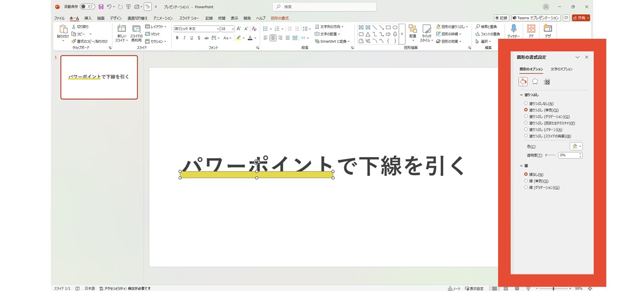Click Format Painter (書式のコピー/貼り付け)

(x=90, y=41)
